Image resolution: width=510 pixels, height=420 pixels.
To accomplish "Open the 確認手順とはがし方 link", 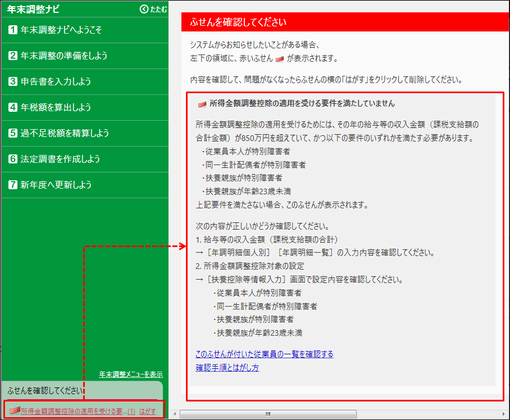I will click(227, 368).
